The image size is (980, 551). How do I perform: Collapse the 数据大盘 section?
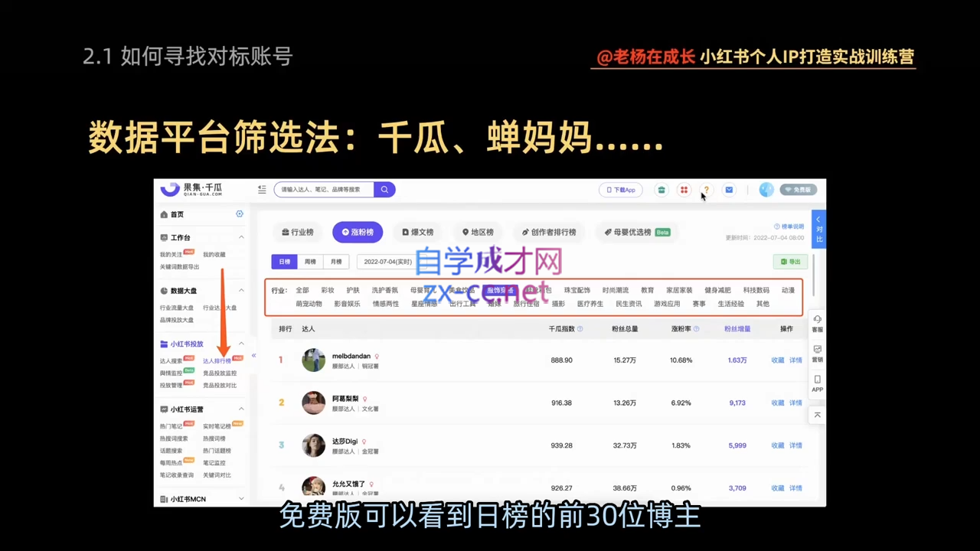(241, 291)
